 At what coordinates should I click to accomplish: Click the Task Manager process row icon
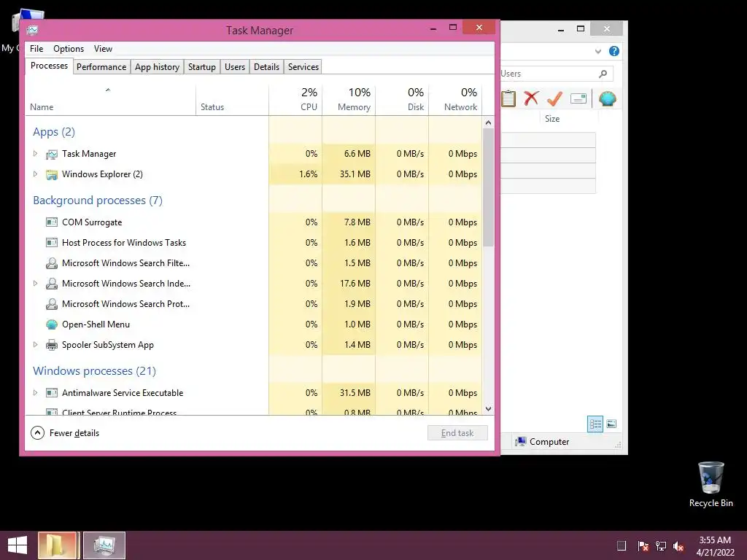[52, 155]
